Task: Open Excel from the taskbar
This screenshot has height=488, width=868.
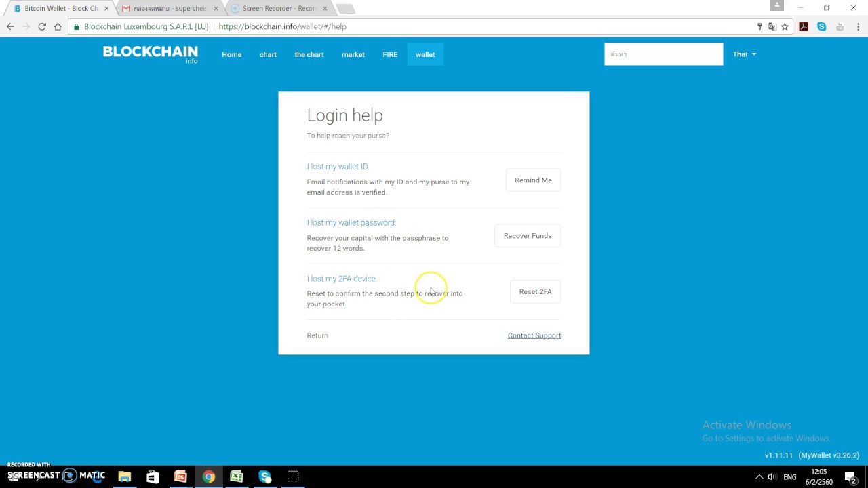Action: (237, 476)
